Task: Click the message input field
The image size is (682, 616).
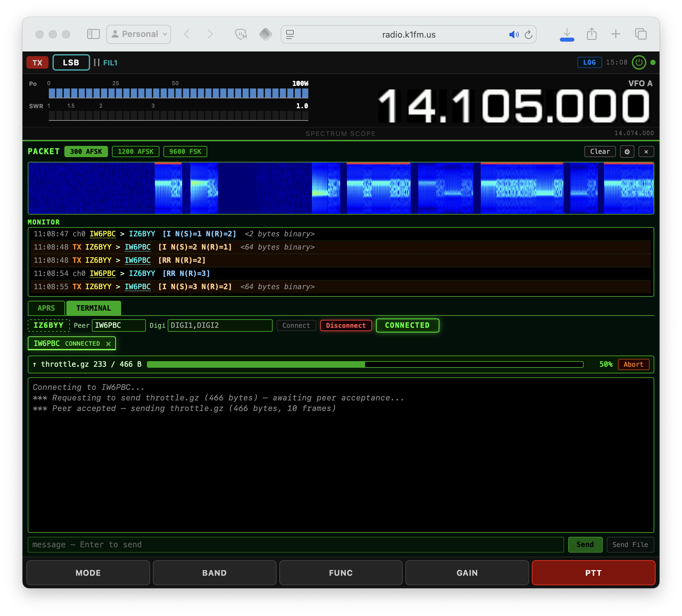Action: 296,544
